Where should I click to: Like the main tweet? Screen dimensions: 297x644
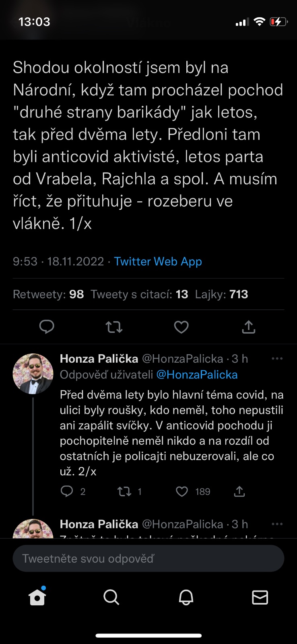(181, 327)
